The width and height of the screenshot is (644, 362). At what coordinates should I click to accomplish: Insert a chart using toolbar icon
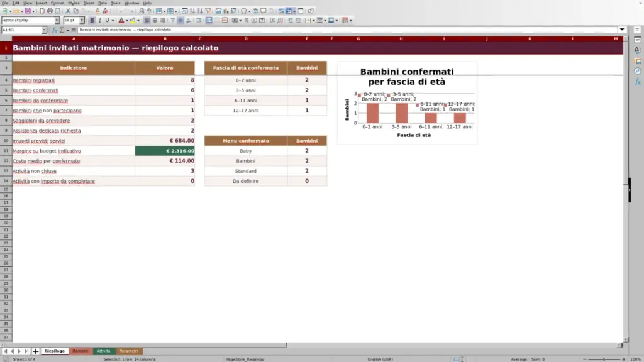click(x=226, y=11)
